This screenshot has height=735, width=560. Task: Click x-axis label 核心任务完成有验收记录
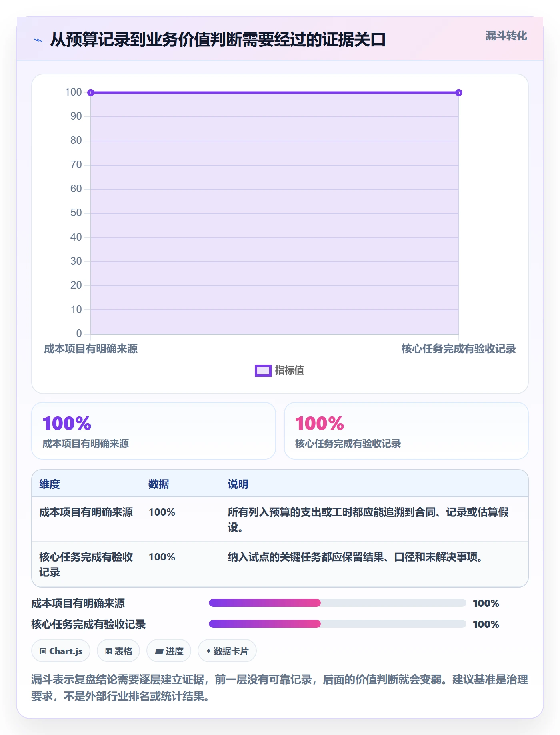coord(459,349)
